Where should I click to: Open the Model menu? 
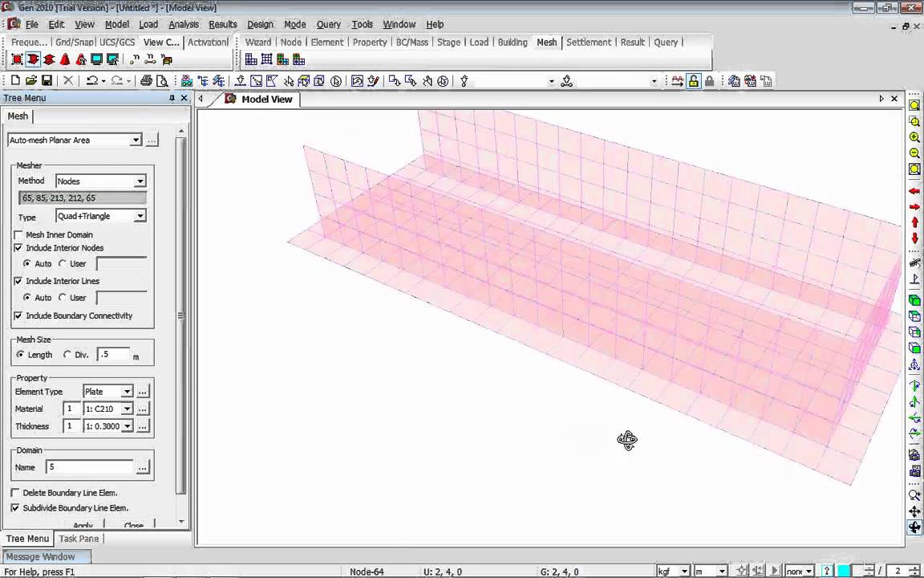point(116,24)
